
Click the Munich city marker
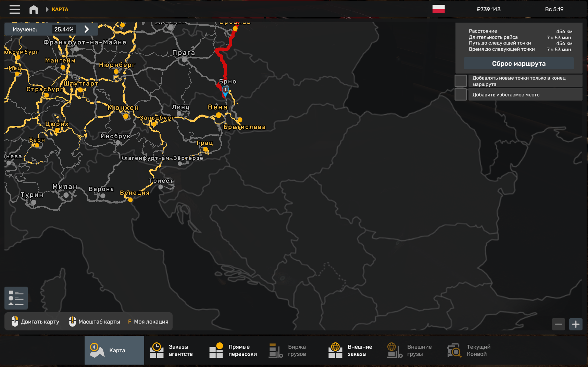[x=126, y=116]
